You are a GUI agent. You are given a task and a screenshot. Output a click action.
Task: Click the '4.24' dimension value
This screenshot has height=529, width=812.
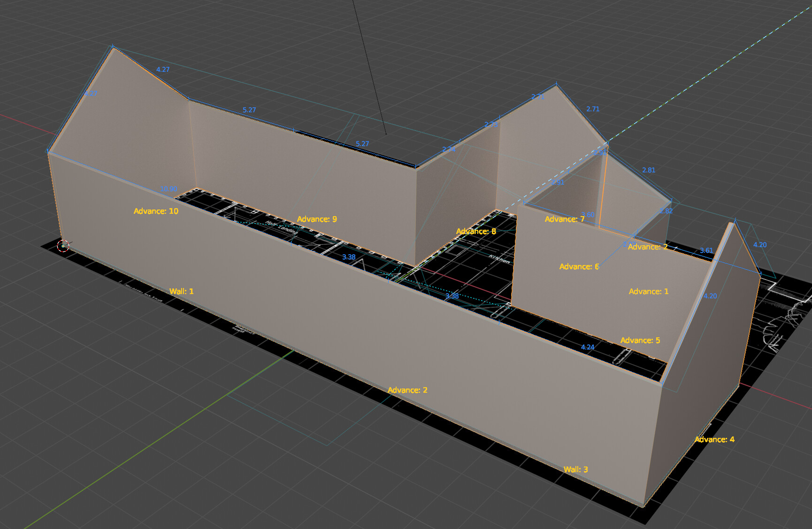tap(588, 347)
